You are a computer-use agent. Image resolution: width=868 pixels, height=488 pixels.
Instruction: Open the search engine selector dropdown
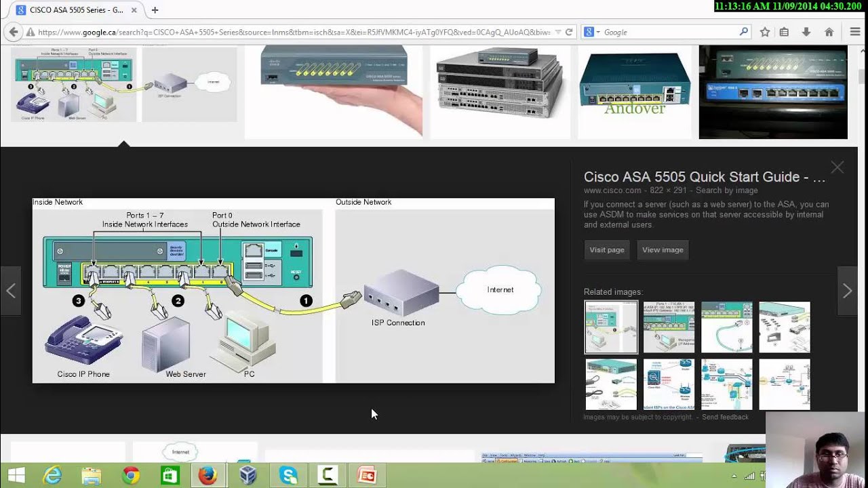592,32
